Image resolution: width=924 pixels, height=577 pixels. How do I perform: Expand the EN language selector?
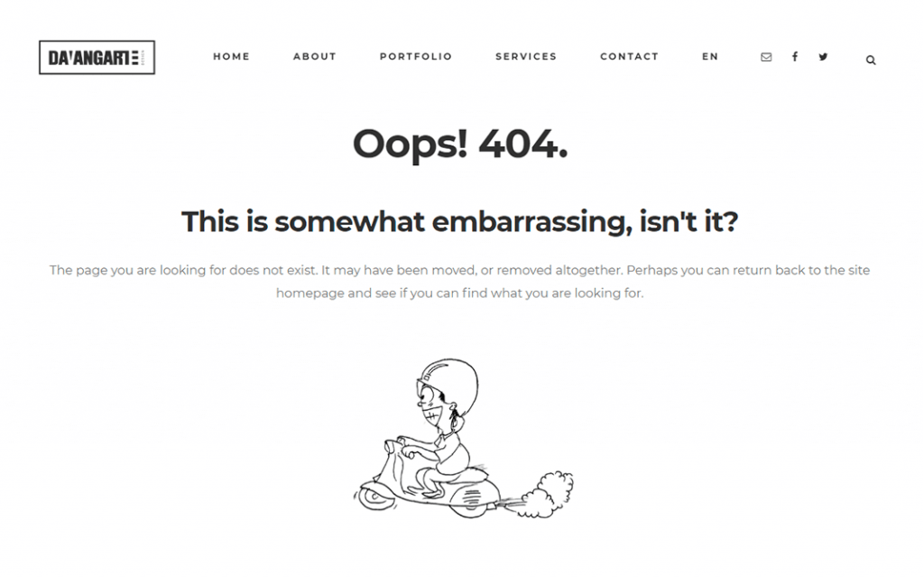(x=710, y=57)
